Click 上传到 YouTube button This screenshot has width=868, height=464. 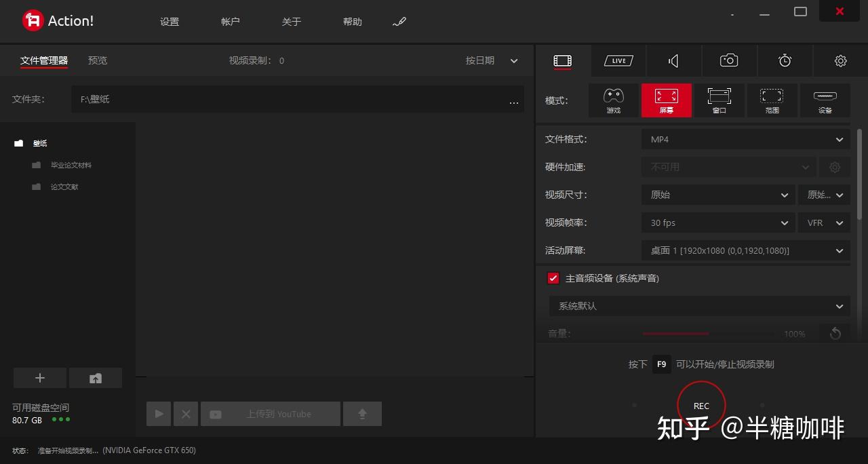tap(271, 414)
